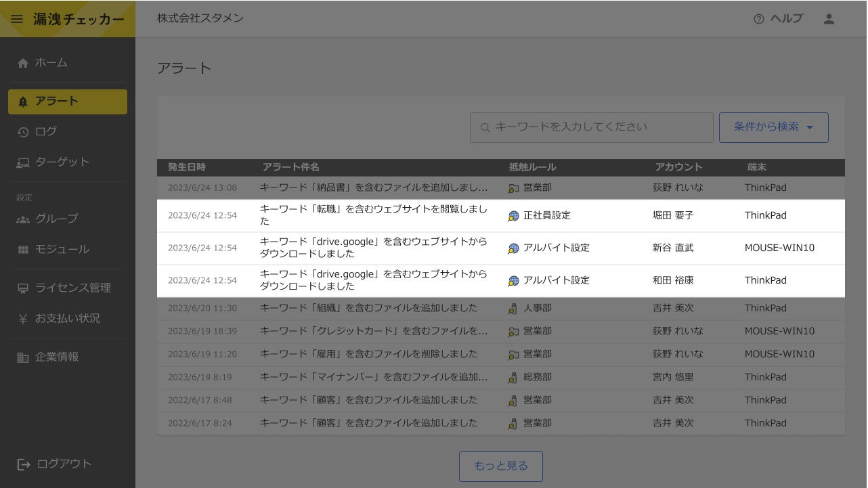
Task: Open the hamburger menu icon
Action: pyautogui.click(x=17, y=19)
